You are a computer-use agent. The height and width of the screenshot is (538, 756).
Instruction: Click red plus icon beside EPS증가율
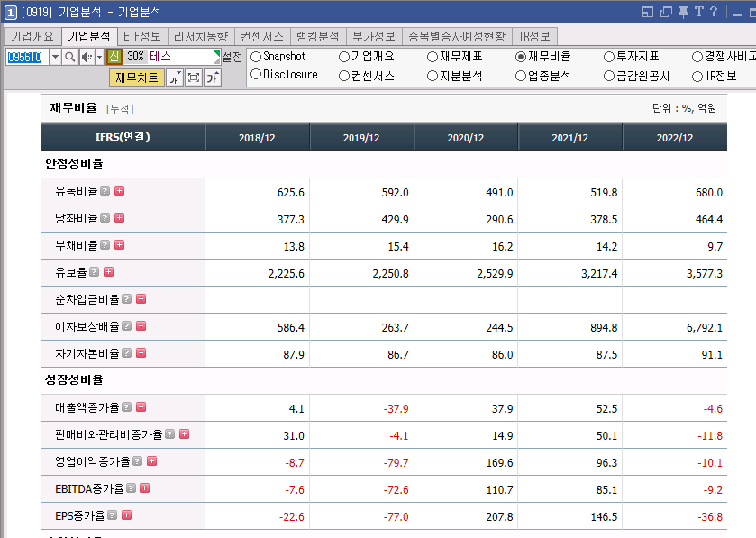tap(126, 515)
